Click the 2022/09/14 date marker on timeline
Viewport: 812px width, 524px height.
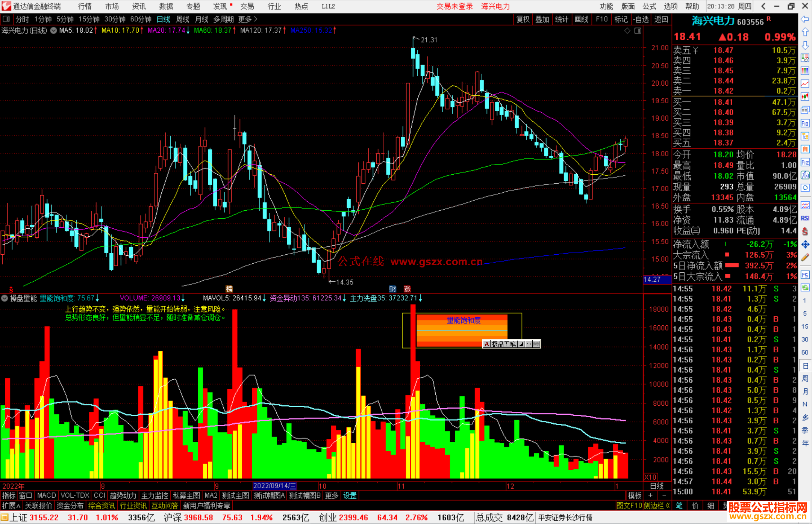coord(274,486)
